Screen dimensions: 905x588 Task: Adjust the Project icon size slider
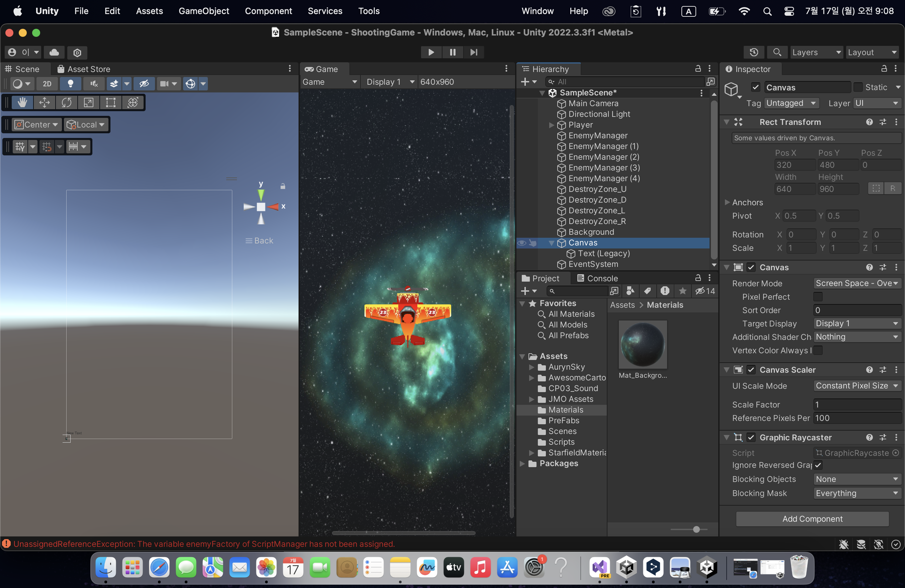696,529
